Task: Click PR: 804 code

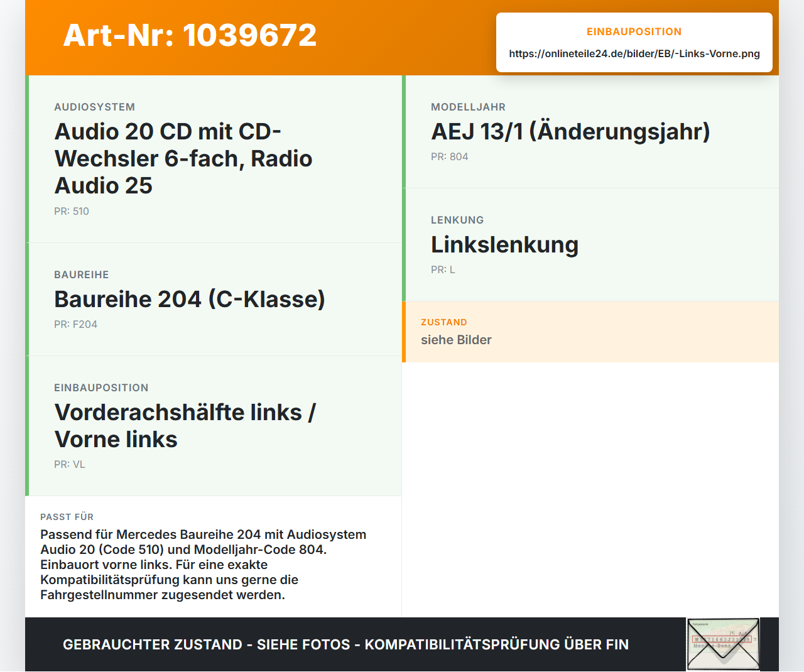Action: pos(450,156)
